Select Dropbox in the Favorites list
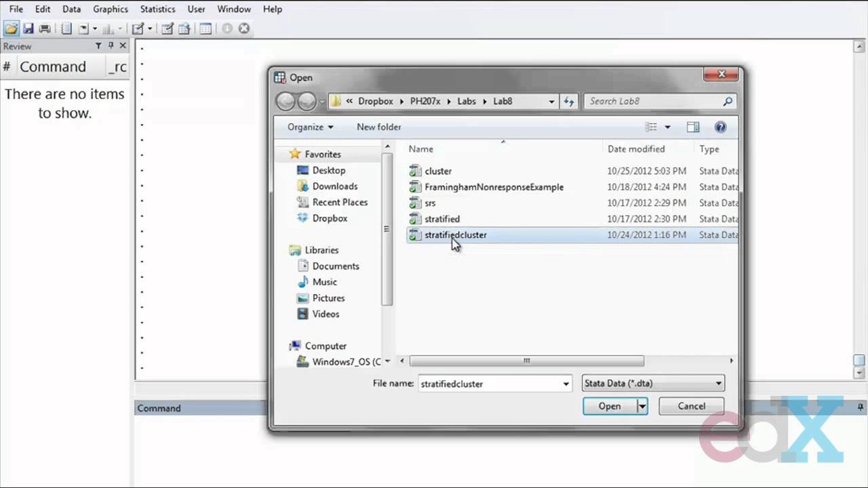Image resolution: width=868 pixels, height=488 pixels. point(330,218)
